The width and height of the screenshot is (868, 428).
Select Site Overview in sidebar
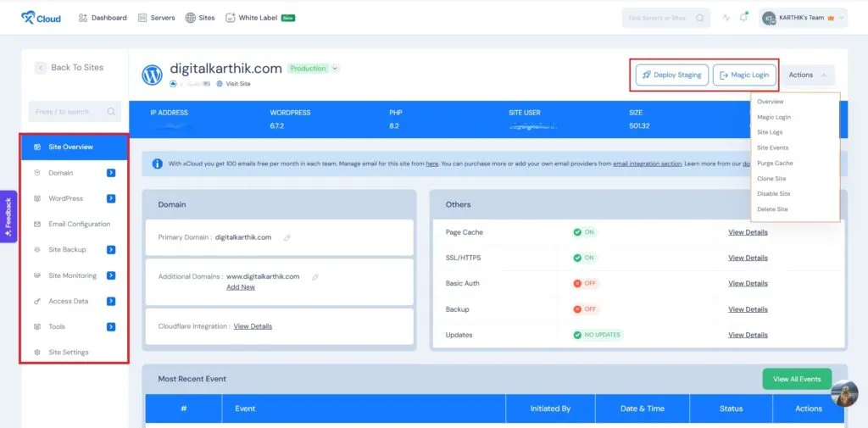75,147
